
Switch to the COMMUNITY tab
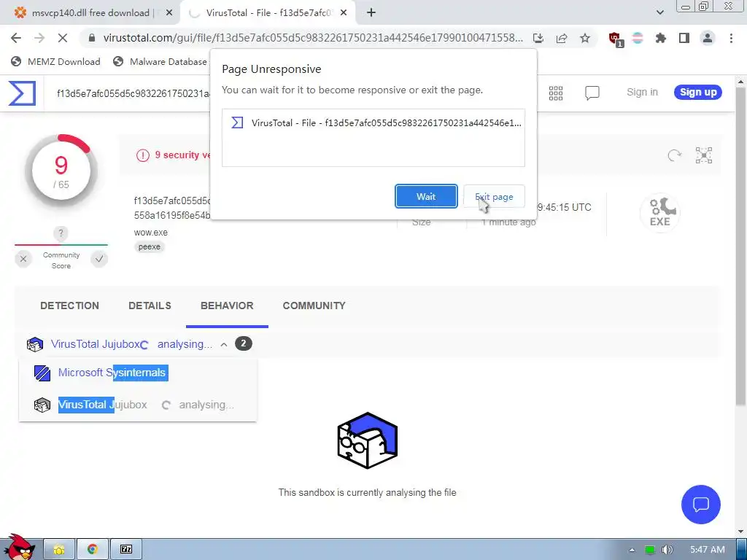click(314, 306)
